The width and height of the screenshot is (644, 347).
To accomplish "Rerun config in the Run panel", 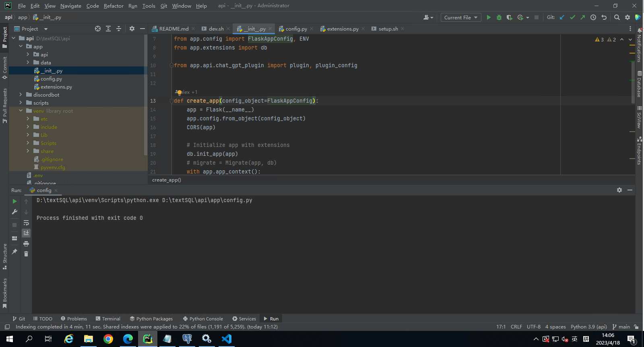I will 14,201.
